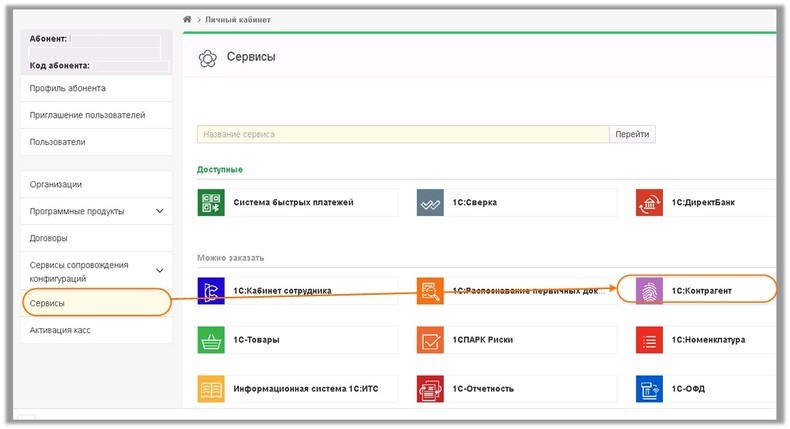Viewport: 790px width, 429px height.
Task: Click the 1С-ОФД blue cash register icon
Action: 649,389
